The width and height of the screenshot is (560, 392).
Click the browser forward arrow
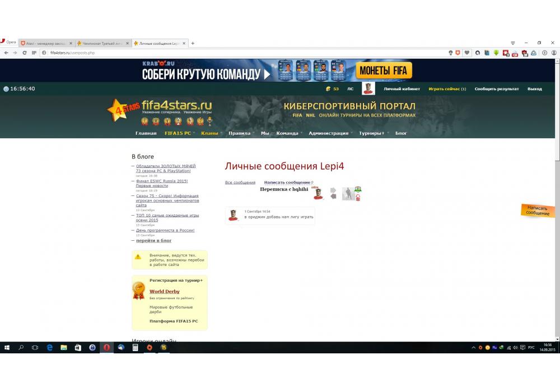click(15, 53)
